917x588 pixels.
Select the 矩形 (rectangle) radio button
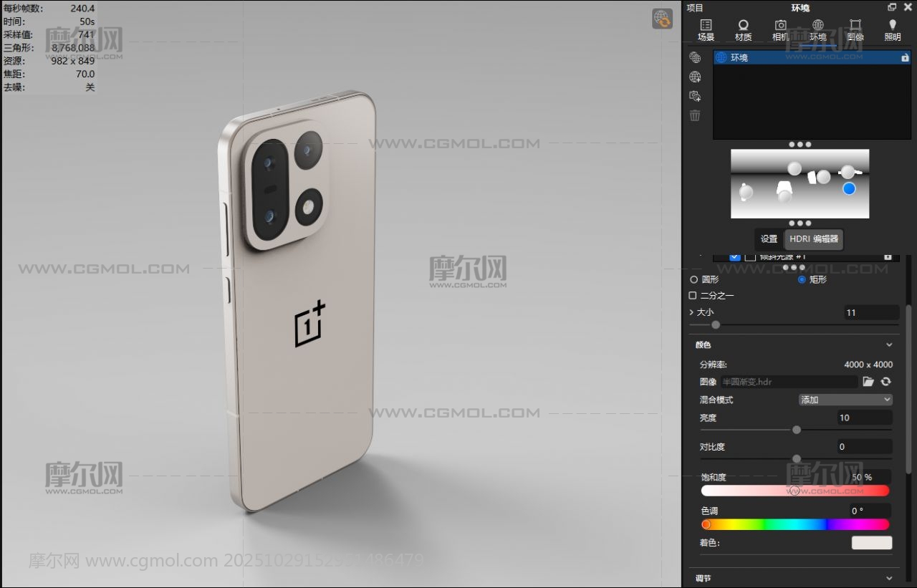[x=802, y=279]
